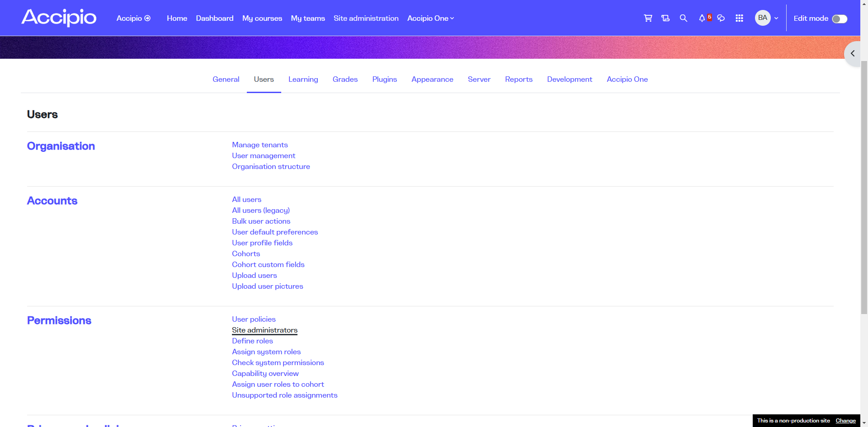Screen dimensions: 868x427
Task: Open Assign user roles to cohort
Action: point(278,384)
